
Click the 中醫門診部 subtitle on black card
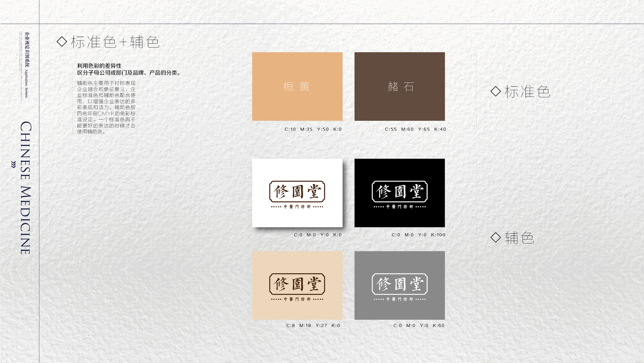400,207
